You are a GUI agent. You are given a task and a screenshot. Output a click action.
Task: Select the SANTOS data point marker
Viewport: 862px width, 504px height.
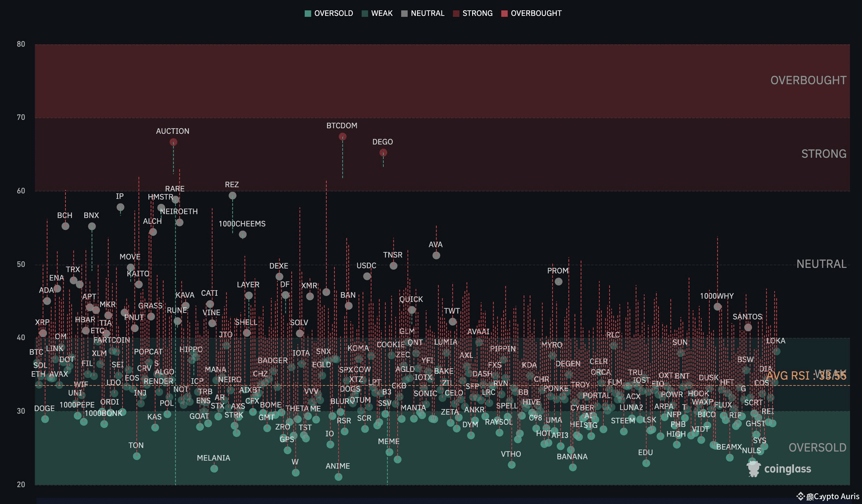point(748,327)
